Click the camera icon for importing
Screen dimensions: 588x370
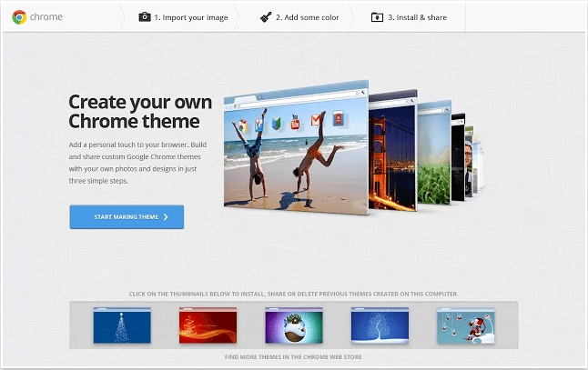pos(145,17)
